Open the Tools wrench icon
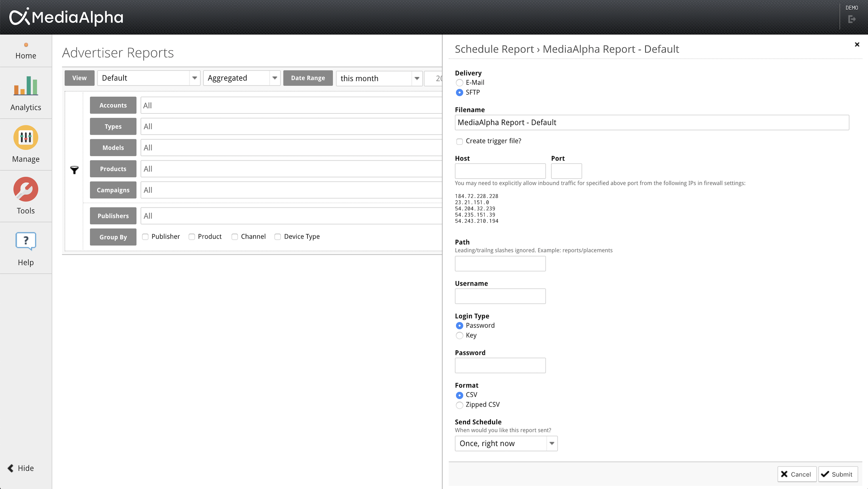Image resolution: width=868 pixels, height=489 pixels. click(x=26, y=189)
